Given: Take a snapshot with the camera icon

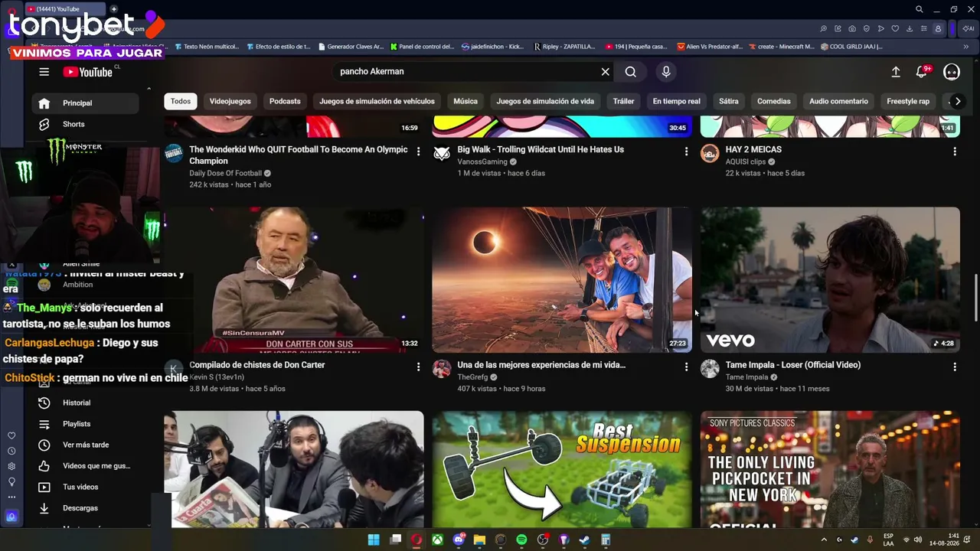Looking at the screenshot, I should (852, 29).
